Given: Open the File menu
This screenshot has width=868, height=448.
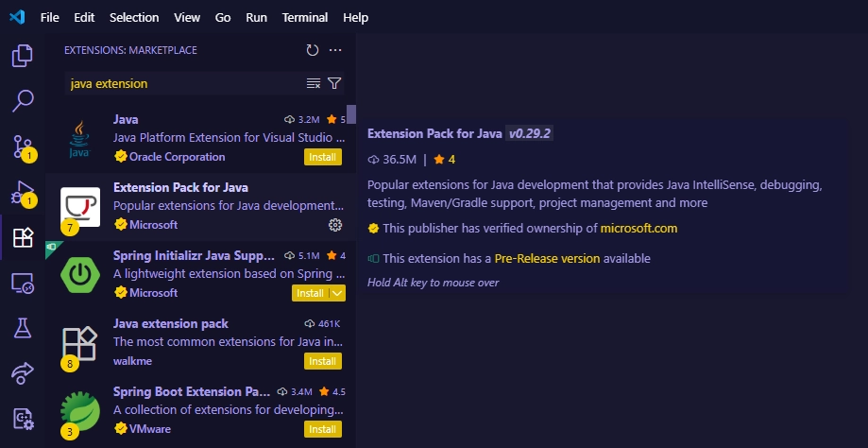Looking at the screenshot, I should (x=50, y=17).
